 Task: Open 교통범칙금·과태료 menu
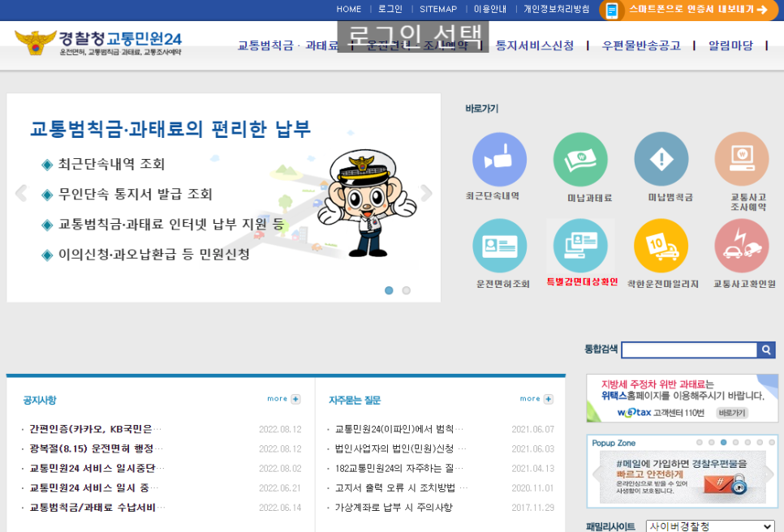[x=288, y=45]
